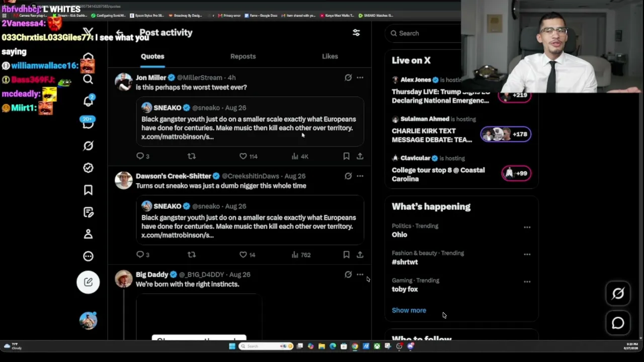644x362 pixels.
Task: Focus the Windows taskbar search box
Action: click(265, 346)
